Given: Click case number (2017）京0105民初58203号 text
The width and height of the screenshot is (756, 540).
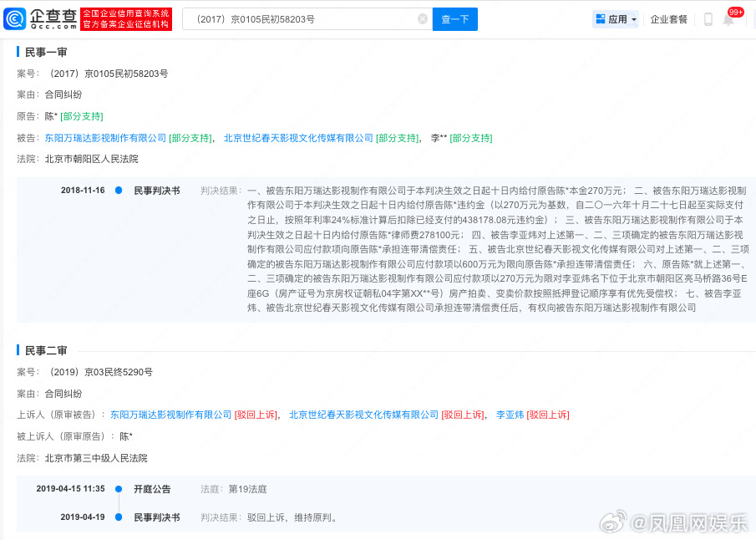Looking at the screenshot, I should 107,74.
